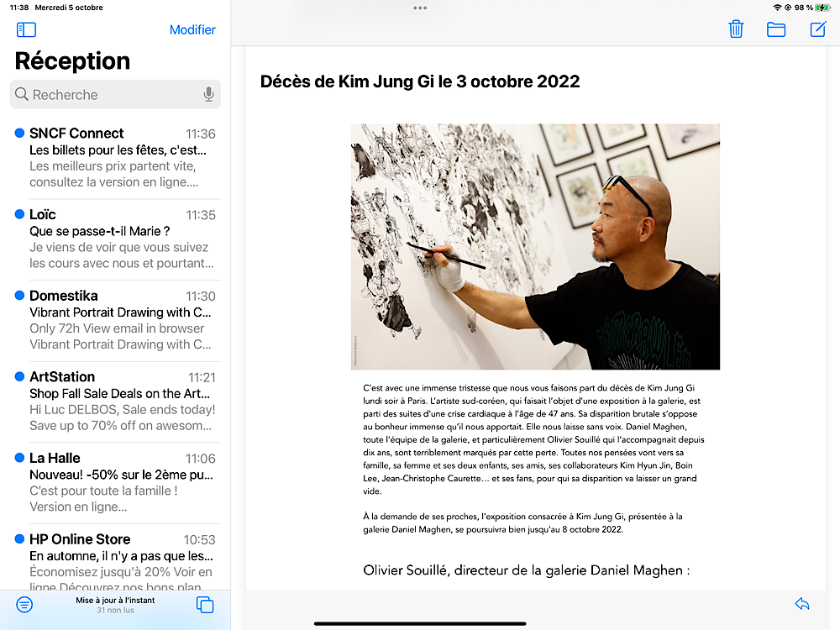Image resolution: width=840 pixels, height=630 pixels.
Task: Open the three-dot multitasking menu
Action: click(420, 8)
